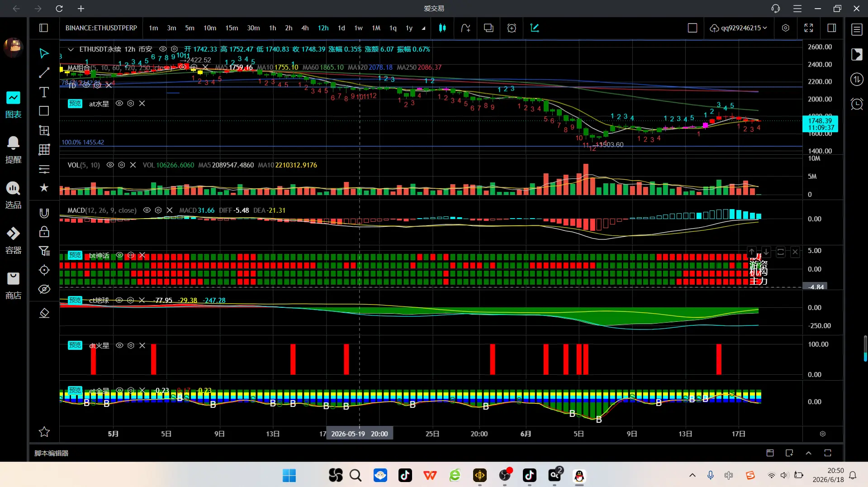
Task: Open the 提醒 alerts section
Action: point(13,150)
